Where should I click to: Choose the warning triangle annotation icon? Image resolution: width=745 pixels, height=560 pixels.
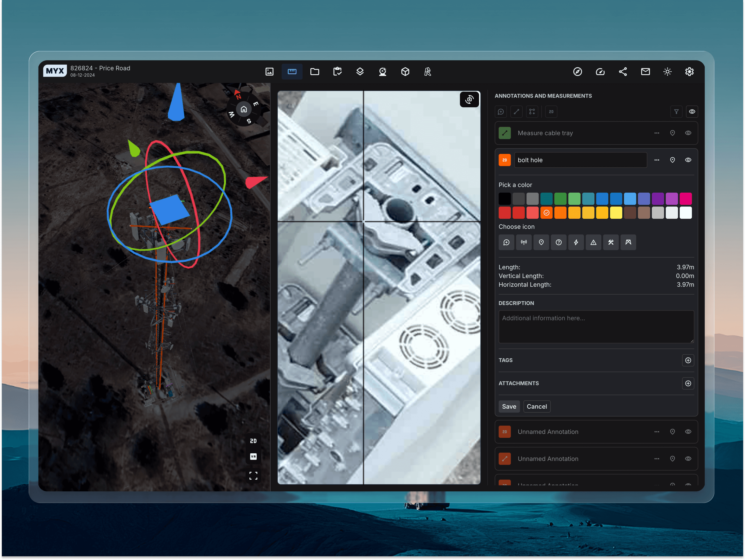tap(593, 242)
